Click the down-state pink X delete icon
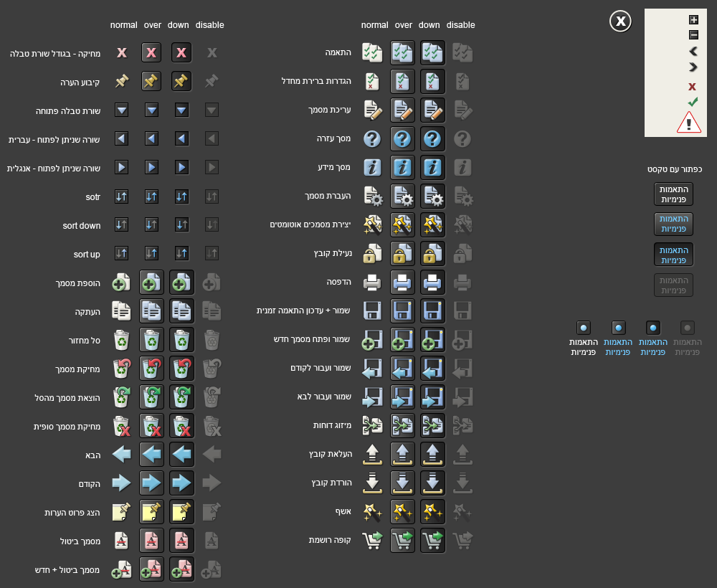This screenshot has height=588, width=717. pos(181,52)
